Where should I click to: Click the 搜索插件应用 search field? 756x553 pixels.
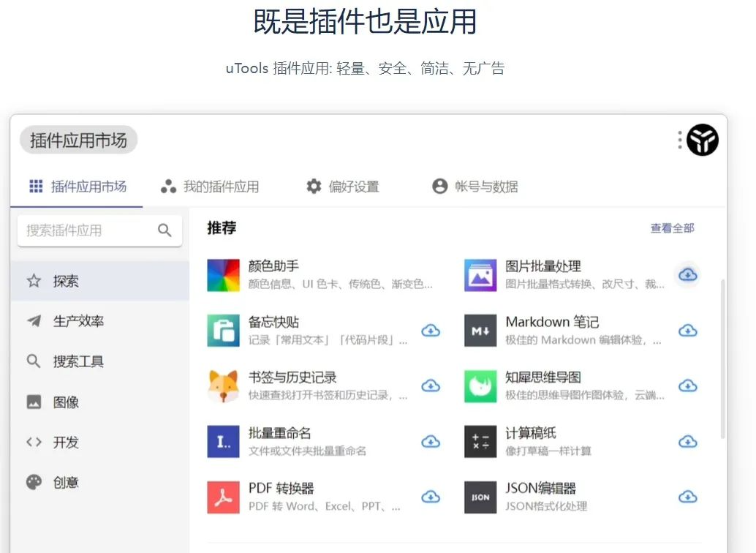point(91,230)
